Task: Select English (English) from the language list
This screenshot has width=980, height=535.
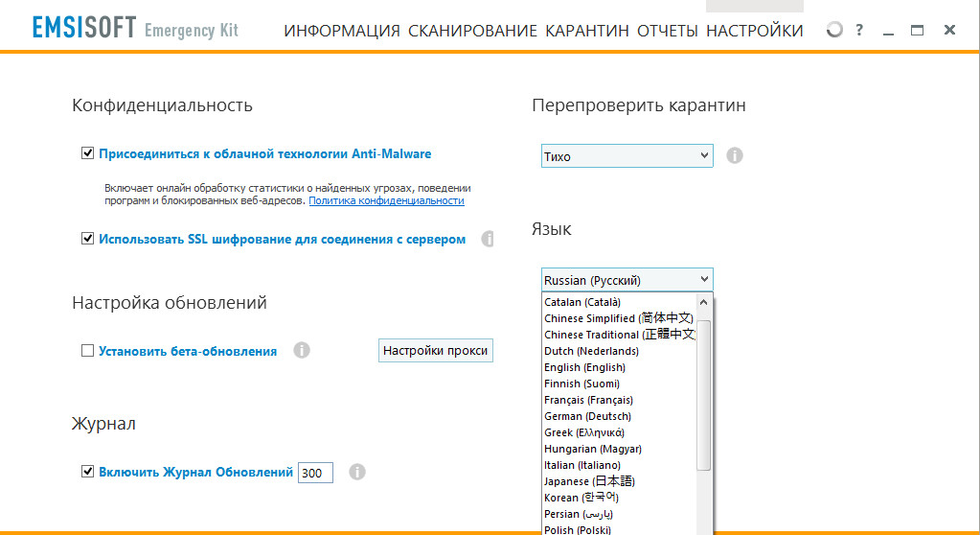Action: (584, 367)
